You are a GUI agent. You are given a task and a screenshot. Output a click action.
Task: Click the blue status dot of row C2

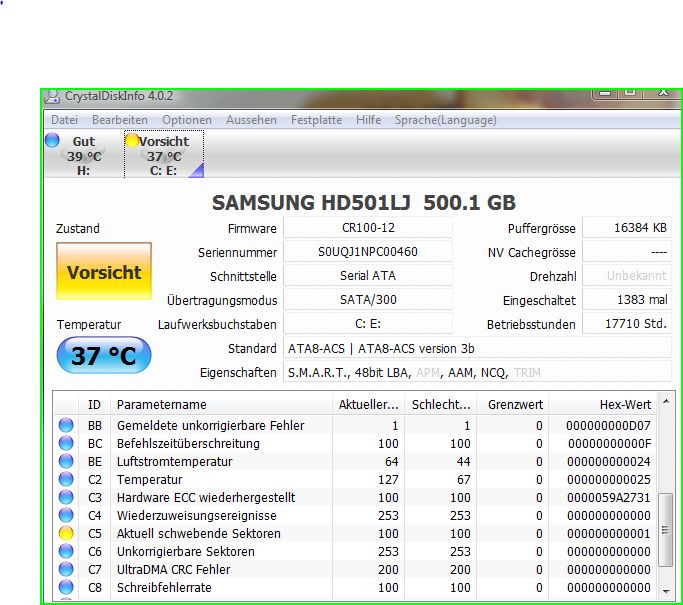tap(66, 479)
